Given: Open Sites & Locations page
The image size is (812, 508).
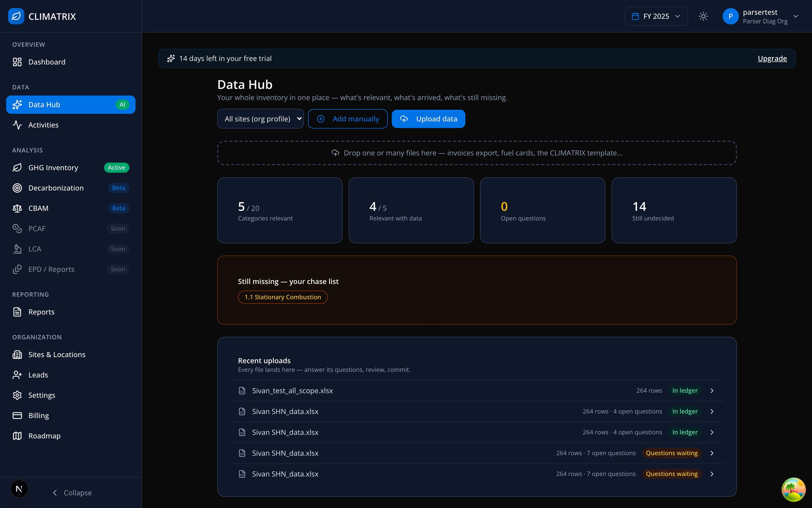Looking at the screenshot, I should pyautogui.click(x=71, y=355).
